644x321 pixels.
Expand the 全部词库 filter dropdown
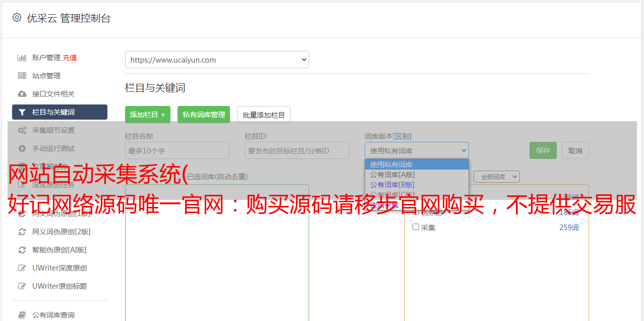pos(496,177)
